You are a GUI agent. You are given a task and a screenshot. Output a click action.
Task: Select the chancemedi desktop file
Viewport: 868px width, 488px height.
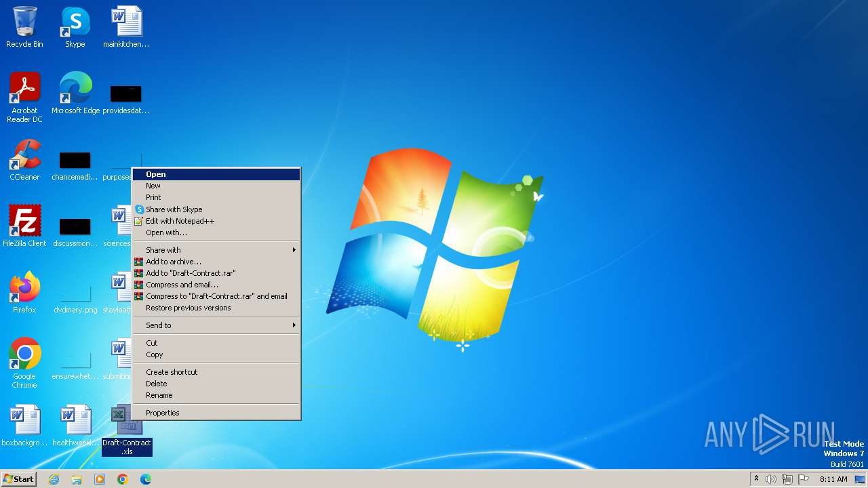point(75,159)
